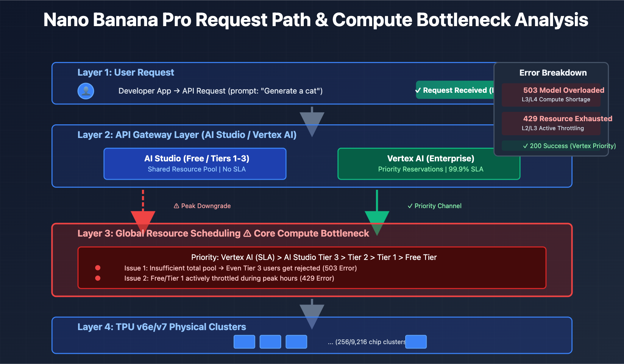The width and height of the screenshot is (624, 364).
Task: Click the red bullet next to Issue 2
Action: tap(97, 278)
